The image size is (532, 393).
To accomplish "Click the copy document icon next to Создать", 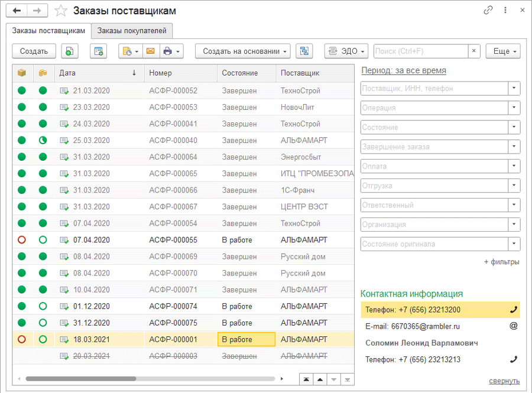I will click(70, 51).
